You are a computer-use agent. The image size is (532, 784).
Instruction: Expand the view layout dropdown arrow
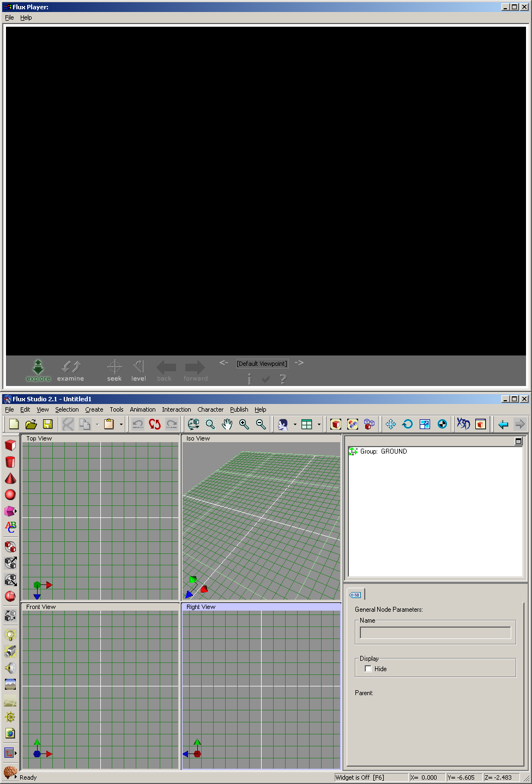[319, 425]
